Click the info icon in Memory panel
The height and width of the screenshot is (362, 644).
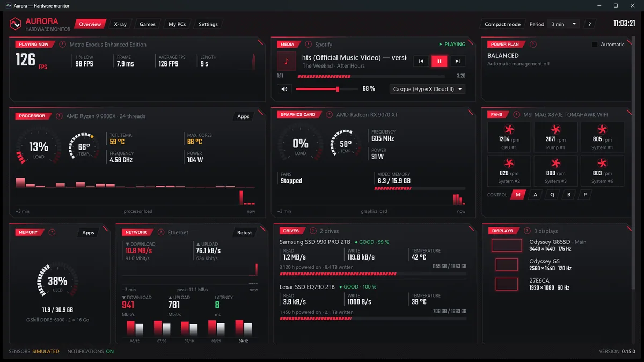click(x=52, y=232)
